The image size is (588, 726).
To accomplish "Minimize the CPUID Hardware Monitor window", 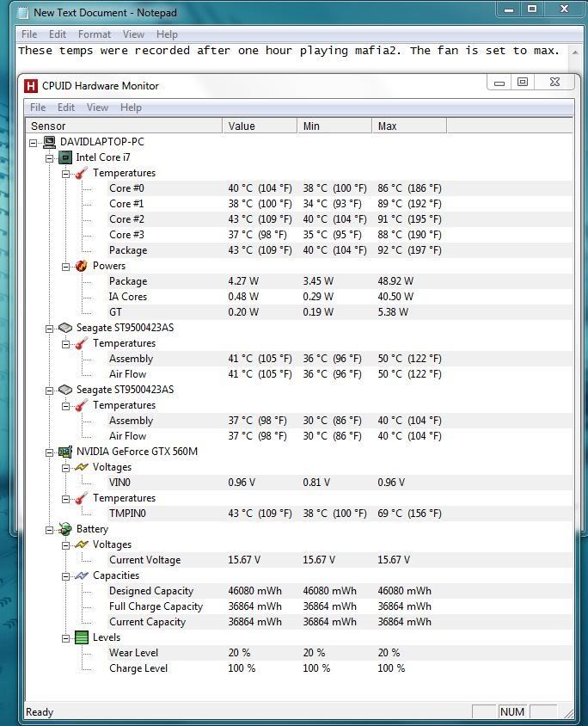I will click(x=499, y=83).
